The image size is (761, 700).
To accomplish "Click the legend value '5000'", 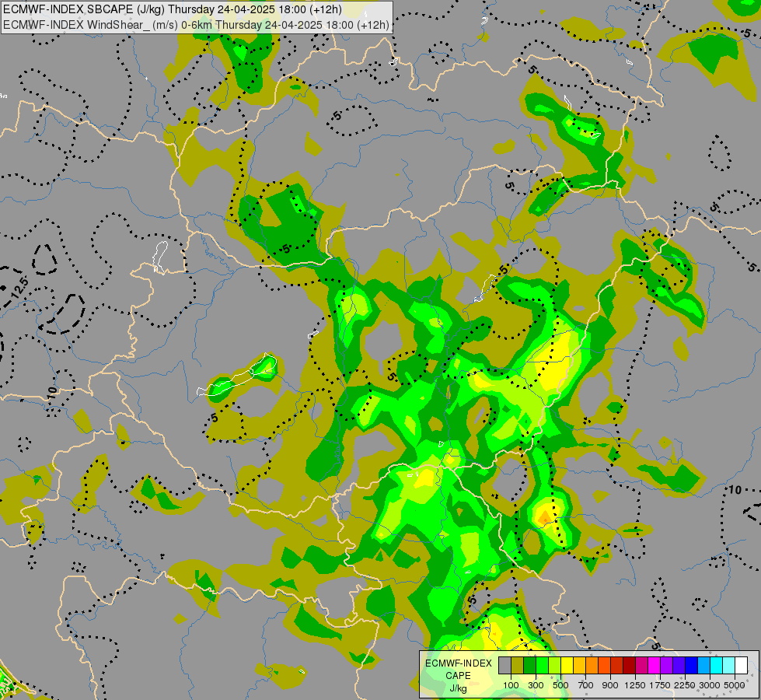I will pos(735,685).
